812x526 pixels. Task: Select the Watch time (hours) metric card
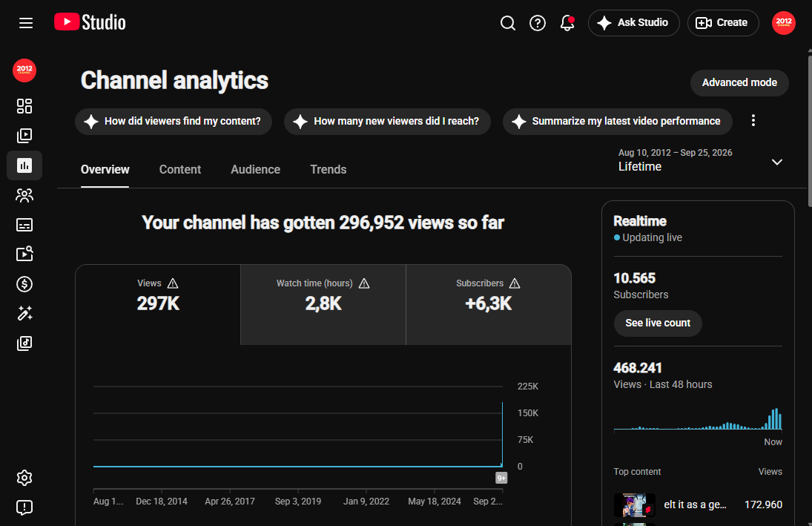click(x=323, y=305)
